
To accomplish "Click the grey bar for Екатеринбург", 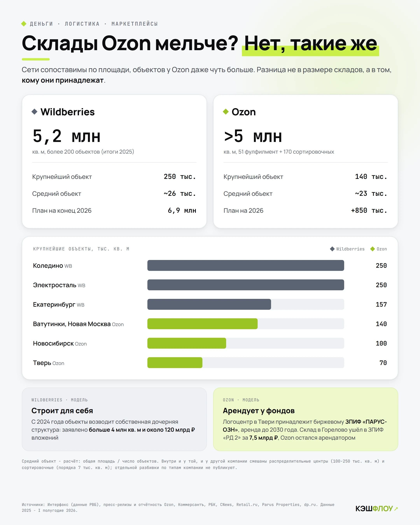I will (209, 304).
